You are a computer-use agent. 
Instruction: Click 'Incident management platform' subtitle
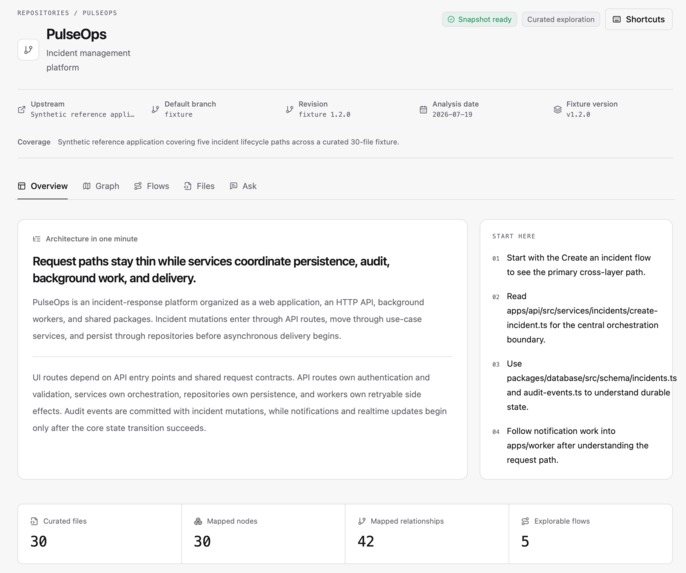click(x=88, y=60)
